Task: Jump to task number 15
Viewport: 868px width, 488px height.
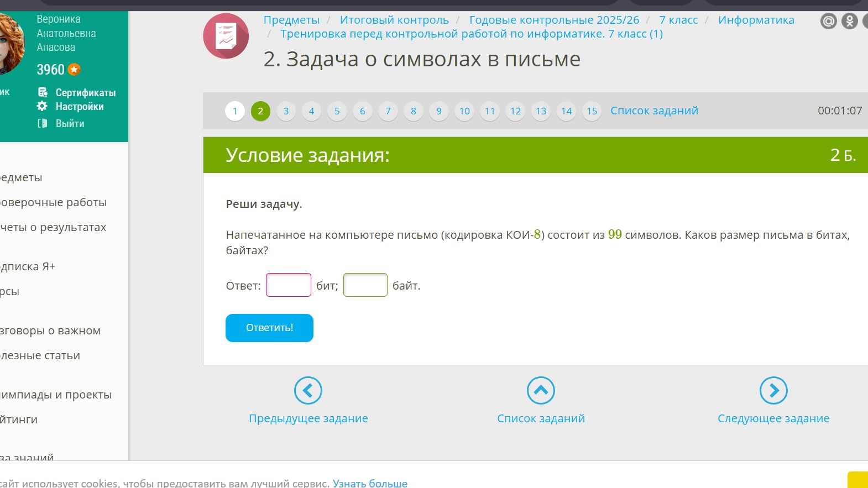Action: coord(592,111)
